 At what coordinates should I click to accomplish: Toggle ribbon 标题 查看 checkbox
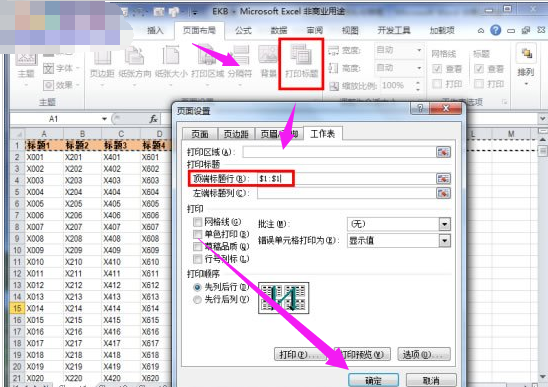479,69
